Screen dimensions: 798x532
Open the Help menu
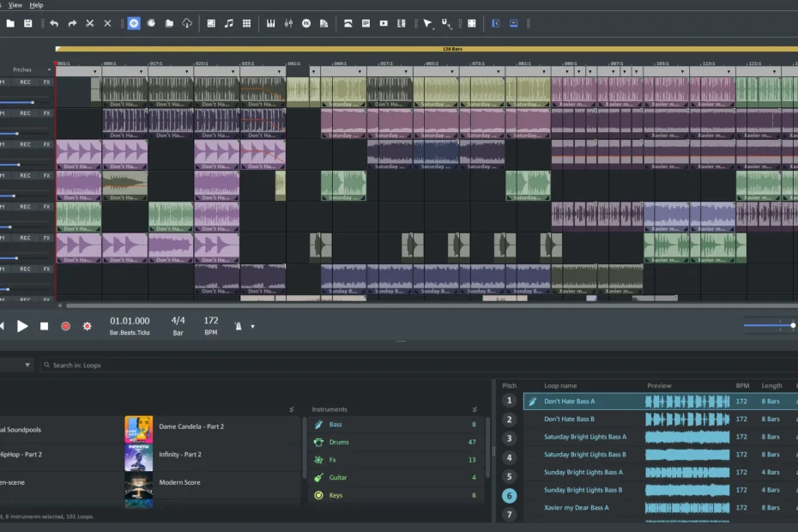tap(36, 5)
